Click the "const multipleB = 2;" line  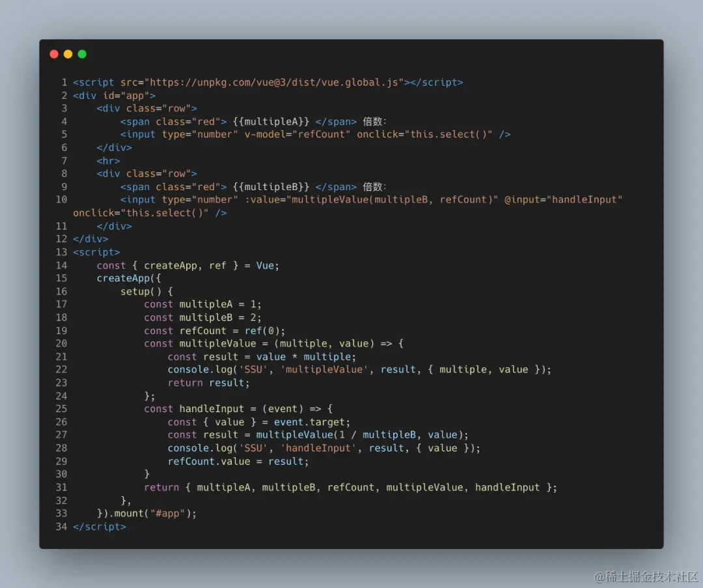pyautogui.click(x=202, y=318)
